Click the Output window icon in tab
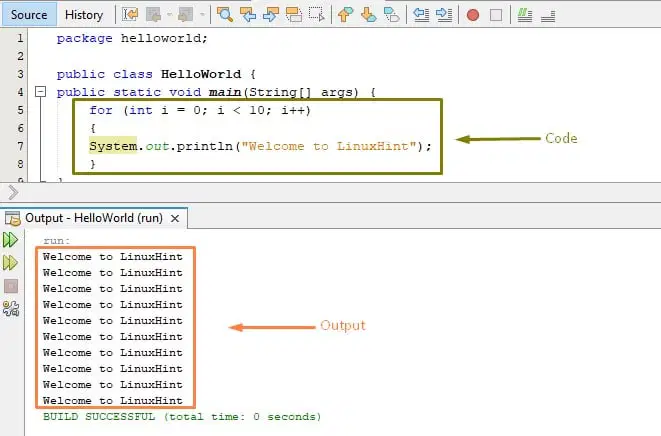 12,218
